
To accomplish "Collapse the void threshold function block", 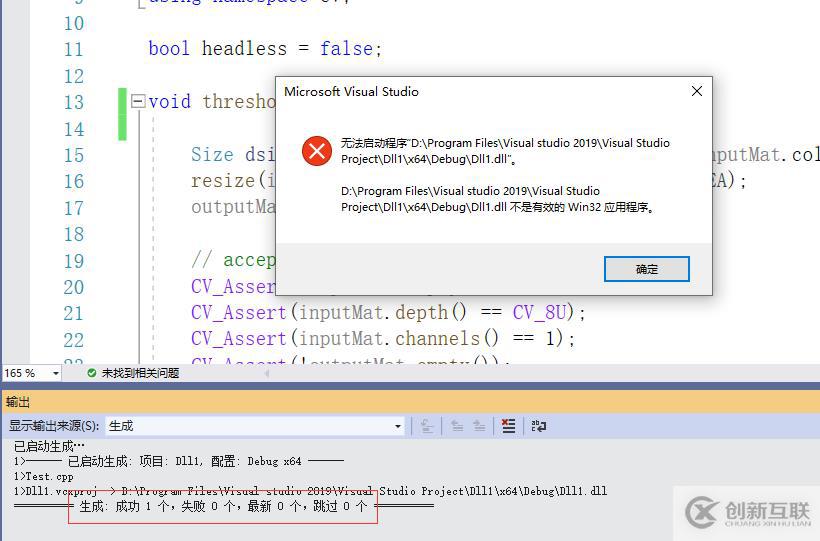I will click(x=138, y=100).
